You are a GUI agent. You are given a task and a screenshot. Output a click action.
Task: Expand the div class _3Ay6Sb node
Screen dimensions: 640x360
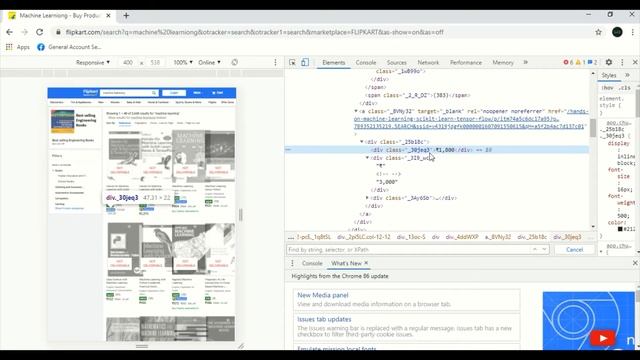coord(367,198)
